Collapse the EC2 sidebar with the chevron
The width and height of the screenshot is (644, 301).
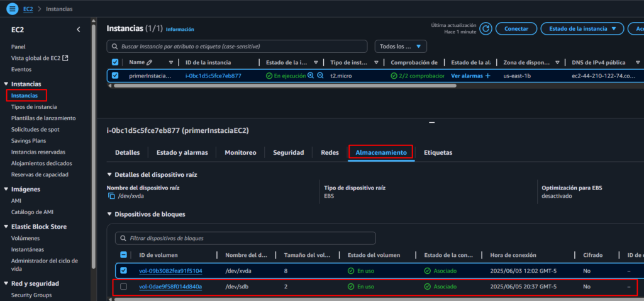point(79,30)
